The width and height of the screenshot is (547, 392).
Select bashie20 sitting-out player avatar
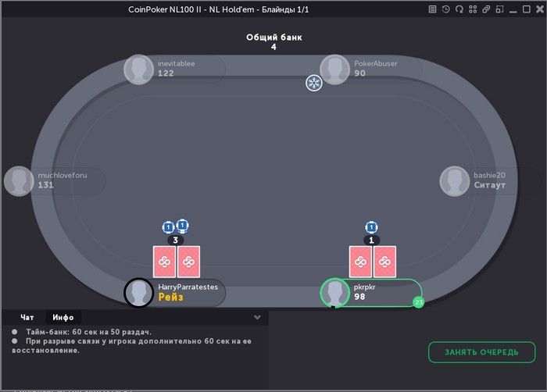pos(454,181)
